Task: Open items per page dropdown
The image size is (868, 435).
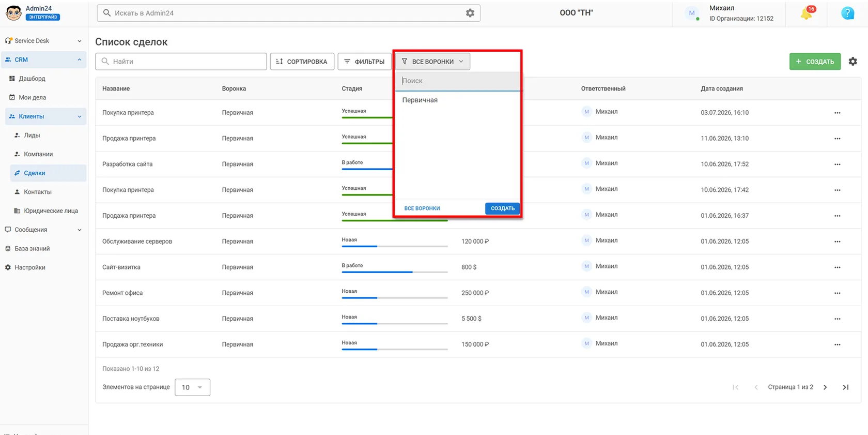Action: tap(192, 387)
